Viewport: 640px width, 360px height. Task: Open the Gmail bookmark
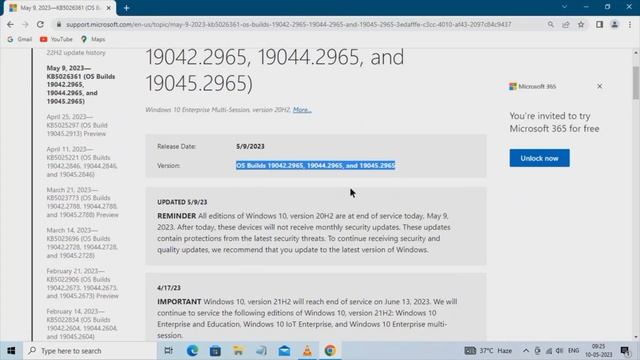click(x=20, y=39)
